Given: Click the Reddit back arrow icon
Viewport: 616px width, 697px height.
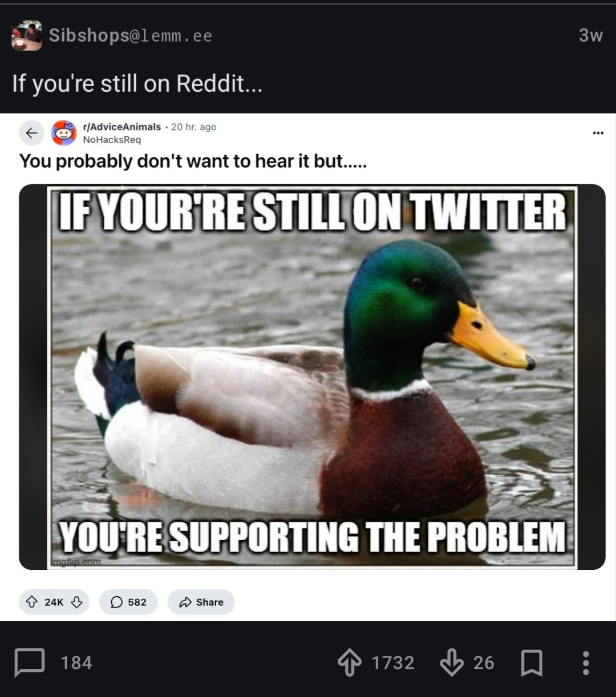Looking at the screenshot, I should (32, 132).
